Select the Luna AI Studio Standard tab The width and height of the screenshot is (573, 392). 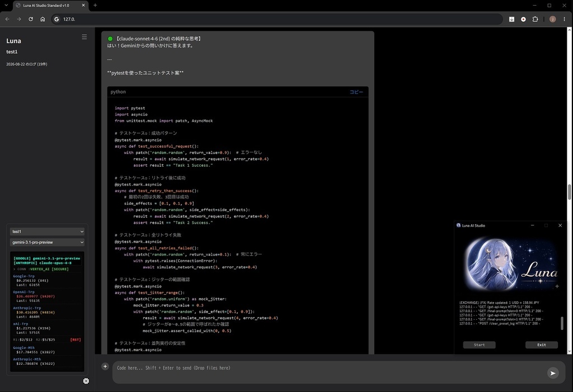[50, 6]
